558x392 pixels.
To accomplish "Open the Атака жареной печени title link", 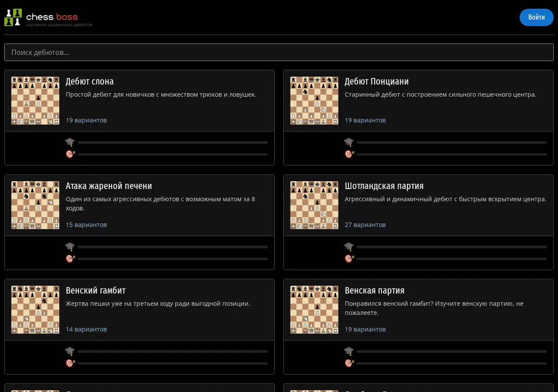I will [x=109, y=186].
